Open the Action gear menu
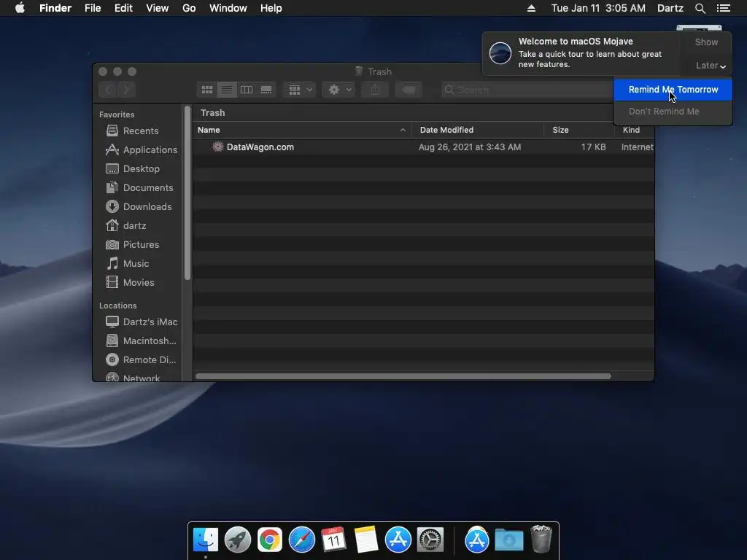747x560 pixels. [x=339, y=90]
